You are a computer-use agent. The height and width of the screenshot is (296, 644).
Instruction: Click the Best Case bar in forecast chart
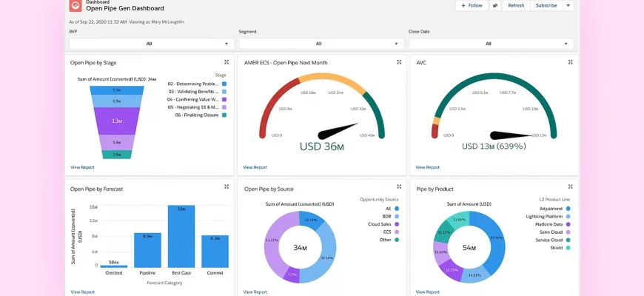[x=181, y=236]
